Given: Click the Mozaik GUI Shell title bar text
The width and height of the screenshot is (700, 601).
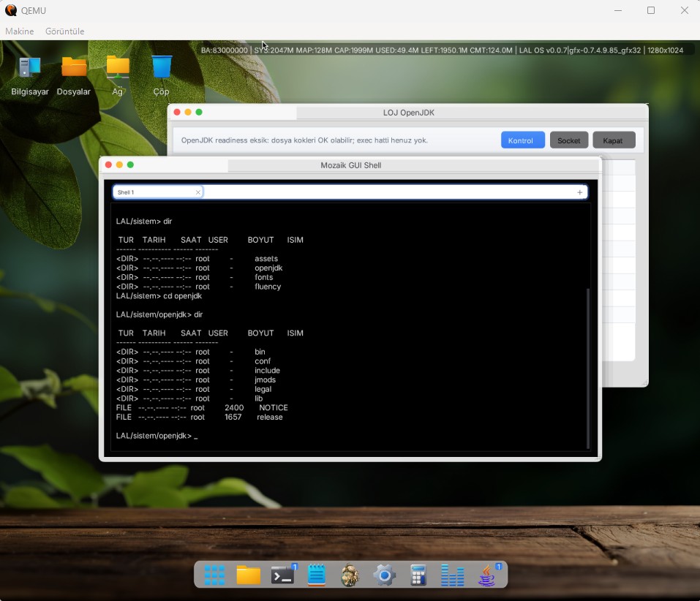Looking at the screenshot, I should (351, 165).
